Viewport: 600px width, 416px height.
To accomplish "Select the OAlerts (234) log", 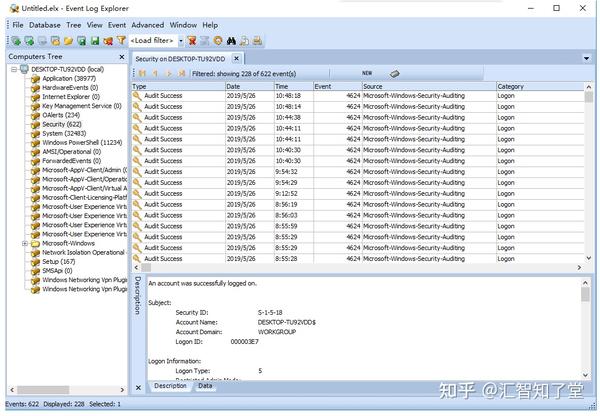I will tap(61, 115).
